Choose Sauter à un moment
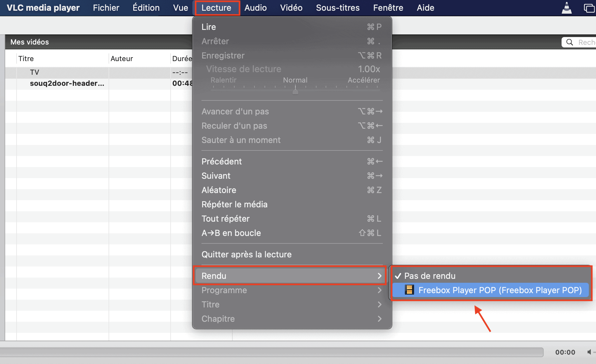The height and width of the screenshot is (364, 596). coord(292,140)
